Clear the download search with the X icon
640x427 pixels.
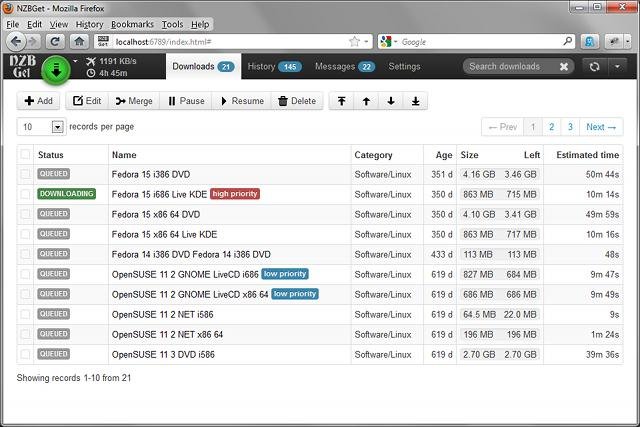[x=564, y=67]
